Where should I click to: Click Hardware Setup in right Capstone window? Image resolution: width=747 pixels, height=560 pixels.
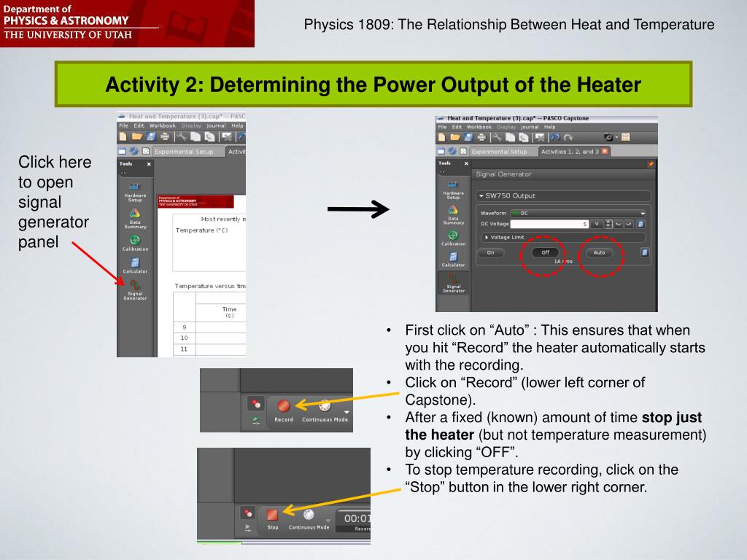[x=453, y=190]
